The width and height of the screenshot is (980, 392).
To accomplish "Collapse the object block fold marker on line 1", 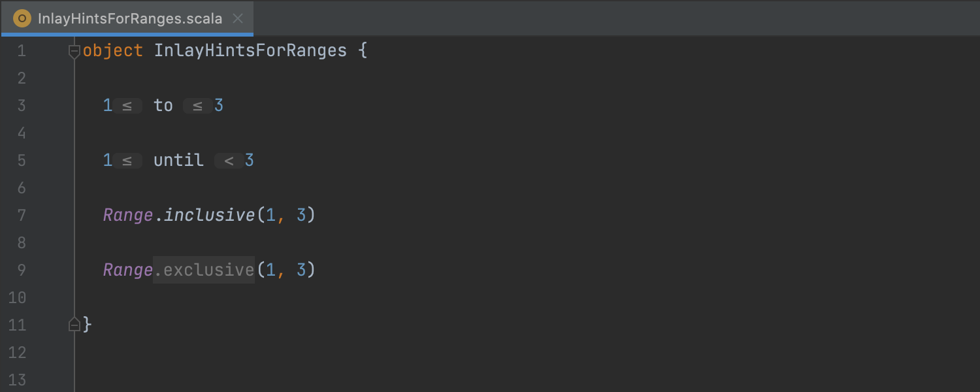I will pos(74,51).
